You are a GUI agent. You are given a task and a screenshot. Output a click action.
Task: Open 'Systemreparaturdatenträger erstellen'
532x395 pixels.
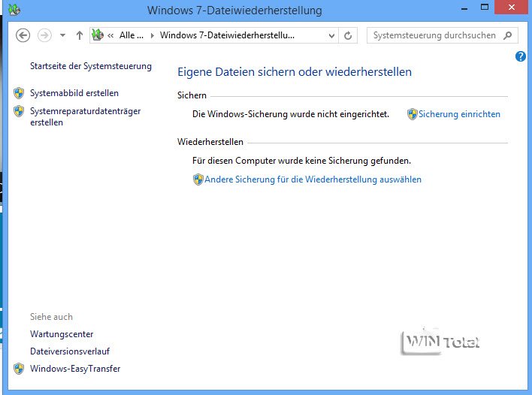pyautogui.click(x=85, y=116)
